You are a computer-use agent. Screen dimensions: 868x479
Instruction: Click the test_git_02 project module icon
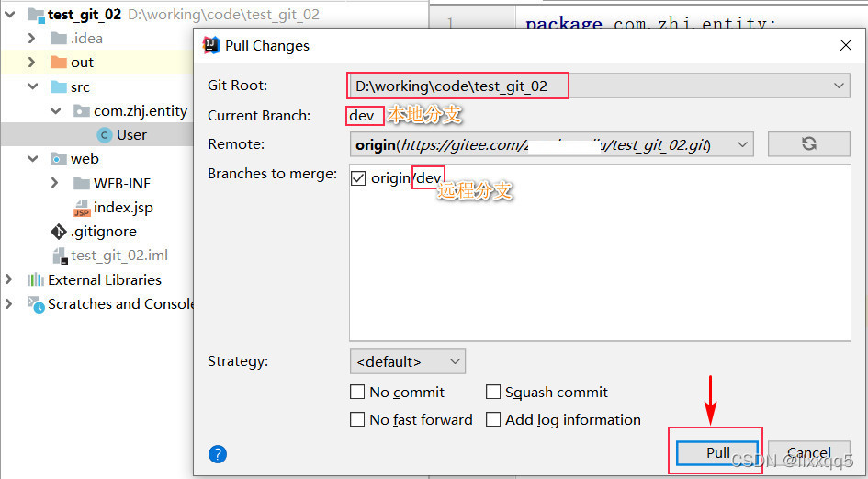coord(36,15)
